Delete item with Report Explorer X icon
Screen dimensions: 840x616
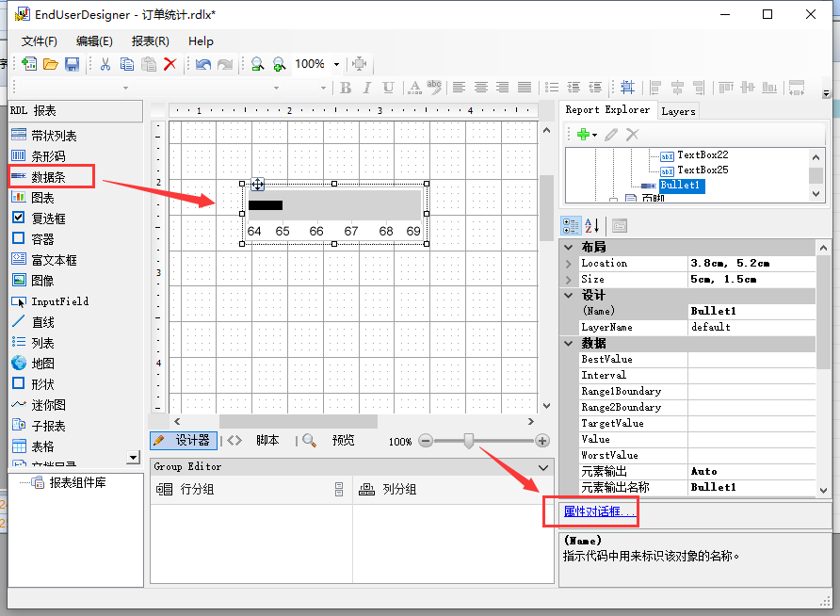[x=632, y=135]
